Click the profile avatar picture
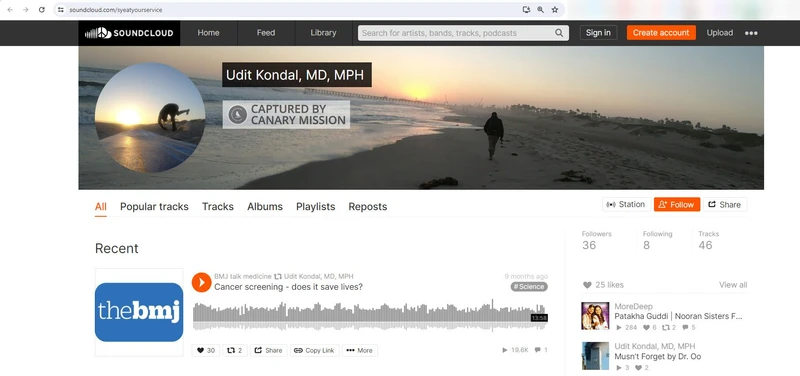 pos(150,117)
